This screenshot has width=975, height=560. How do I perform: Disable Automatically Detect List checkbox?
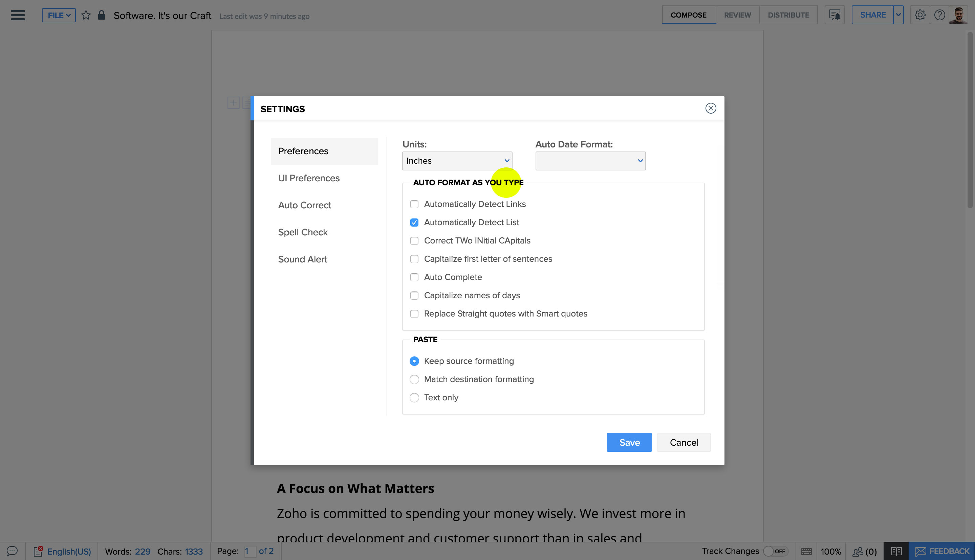tap(414, 222)
